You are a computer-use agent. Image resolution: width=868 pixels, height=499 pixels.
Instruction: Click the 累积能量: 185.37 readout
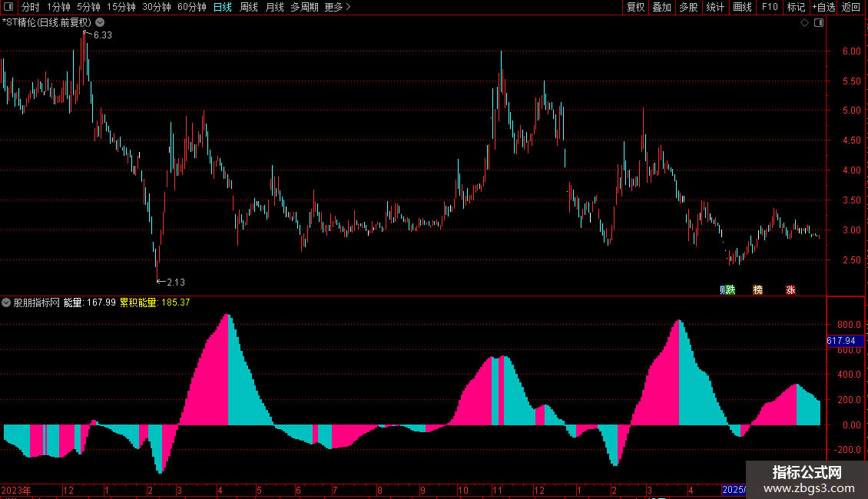(x=155, y=302)
